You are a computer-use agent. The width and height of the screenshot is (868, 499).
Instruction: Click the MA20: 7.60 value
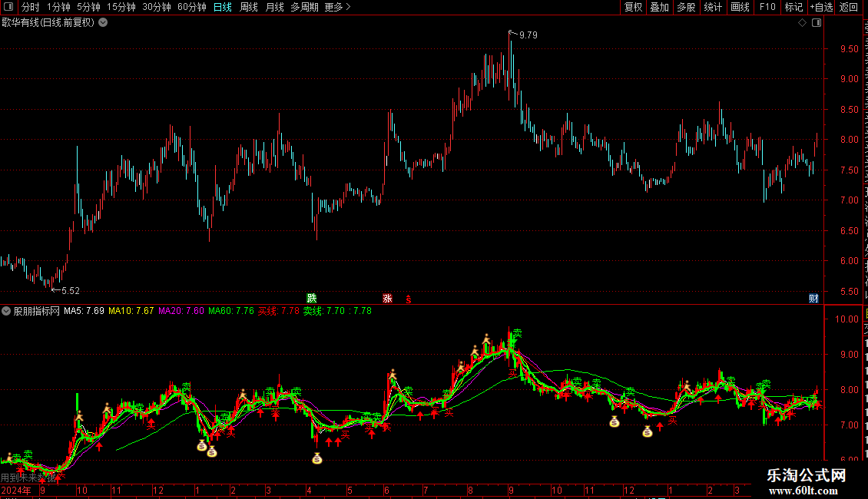[181, 311]
